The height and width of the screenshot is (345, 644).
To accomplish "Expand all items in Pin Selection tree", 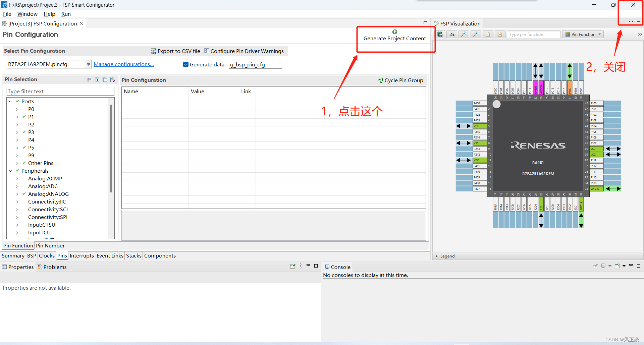I will [97, 80].
